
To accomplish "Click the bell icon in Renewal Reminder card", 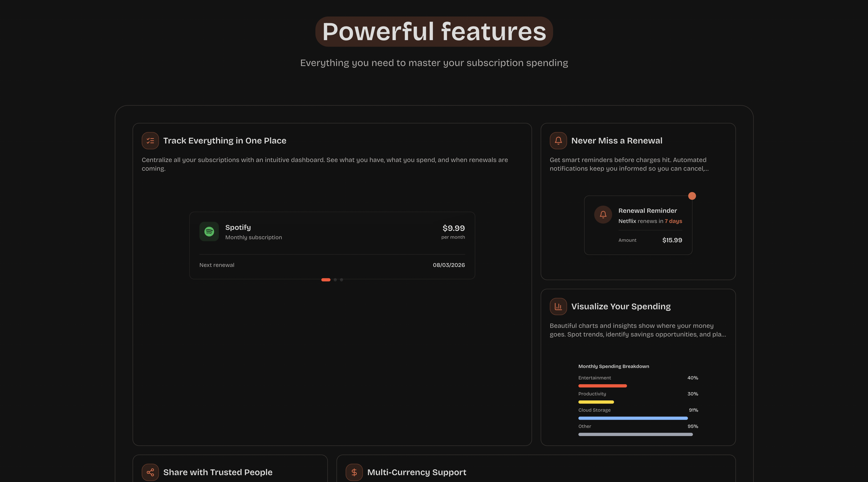I will [603, 214].
